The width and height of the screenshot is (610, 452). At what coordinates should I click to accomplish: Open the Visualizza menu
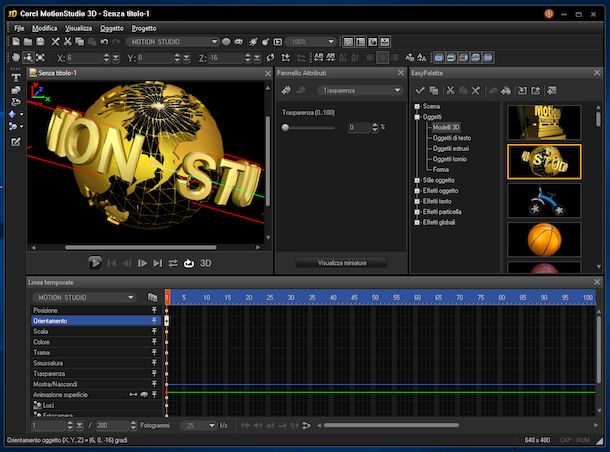click(x=79, y=28)
